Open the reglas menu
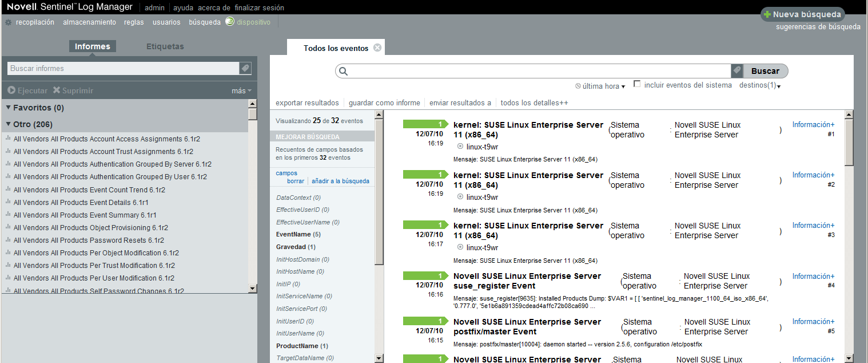The height and width of the screenshot is (363, 868). 134,22
